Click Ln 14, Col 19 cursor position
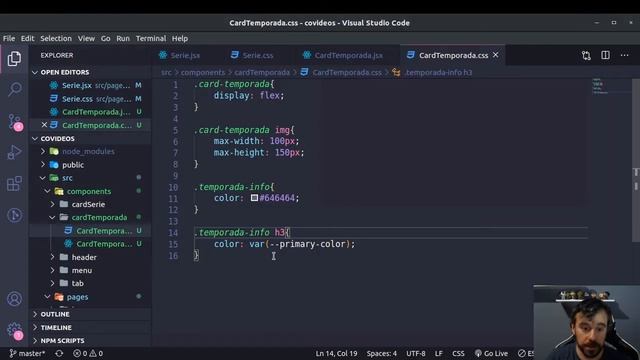The width and height of the screenshot is (640, 360). tap(336, 353)
